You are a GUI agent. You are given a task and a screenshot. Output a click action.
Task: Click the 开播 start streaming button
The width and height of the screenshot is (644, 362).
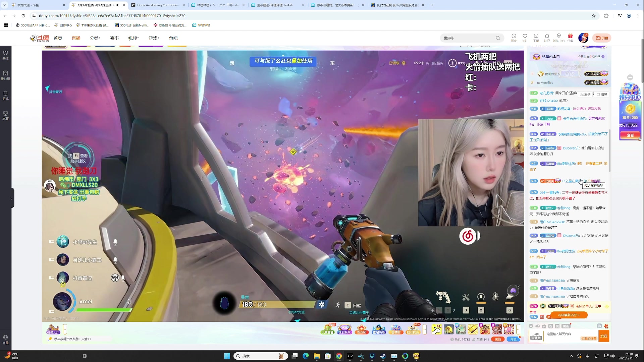tap(602, 38)
